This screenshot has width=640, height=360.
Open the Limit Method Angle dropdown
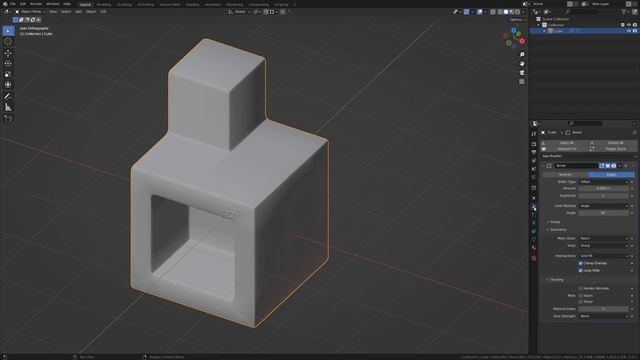(x=604, y=206)
